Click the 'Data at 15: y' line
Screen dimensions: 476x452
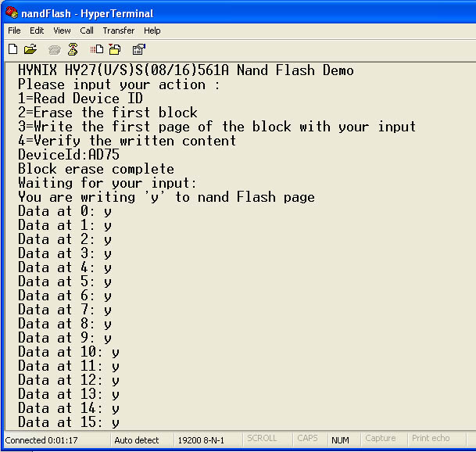(69, 422)
